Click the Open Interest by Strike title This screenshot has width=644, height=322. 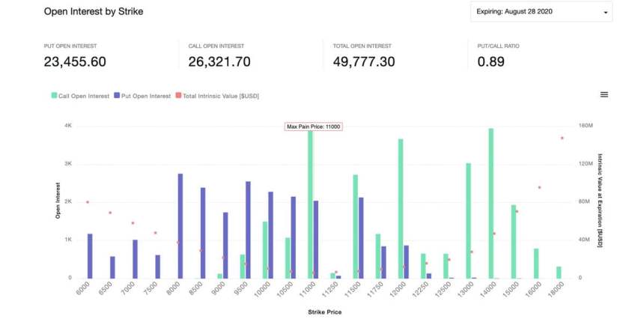(94, 12)
